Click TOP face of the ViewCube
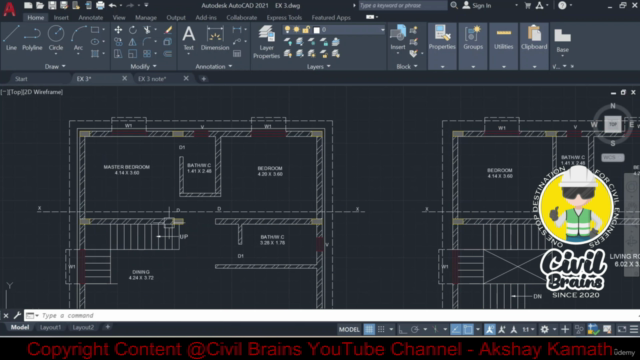Viewport: 640px width, 360px height. point(612,124)
